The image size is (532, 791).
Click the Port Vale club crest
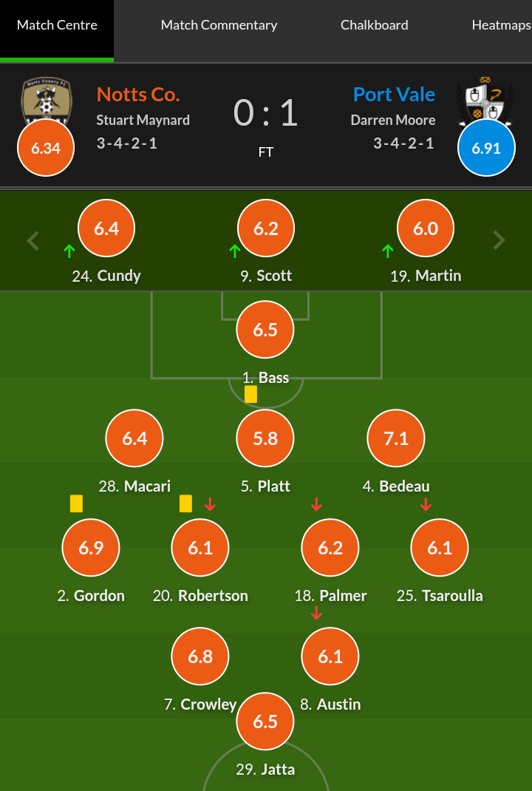click(485, 98)
